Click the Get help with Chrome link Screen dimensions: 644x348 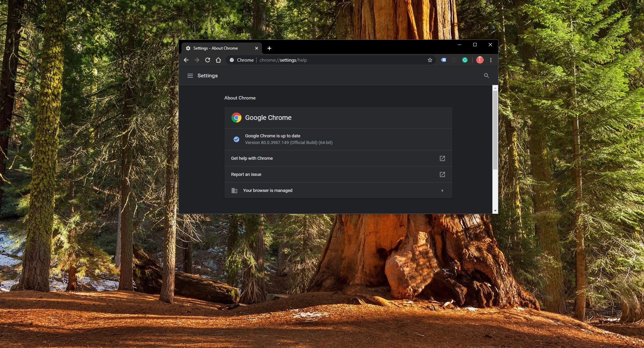click(x=252, y=158)
